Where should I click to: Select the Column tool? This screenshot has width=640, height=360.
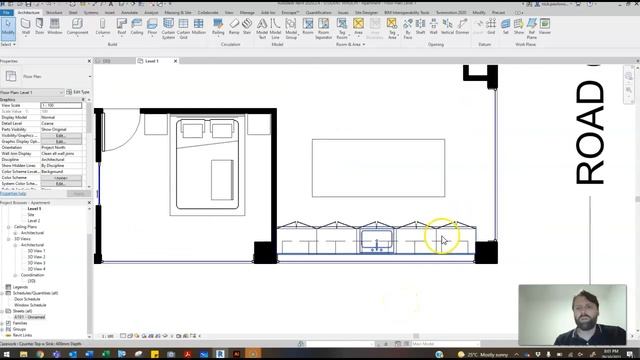tap(102, 27)
